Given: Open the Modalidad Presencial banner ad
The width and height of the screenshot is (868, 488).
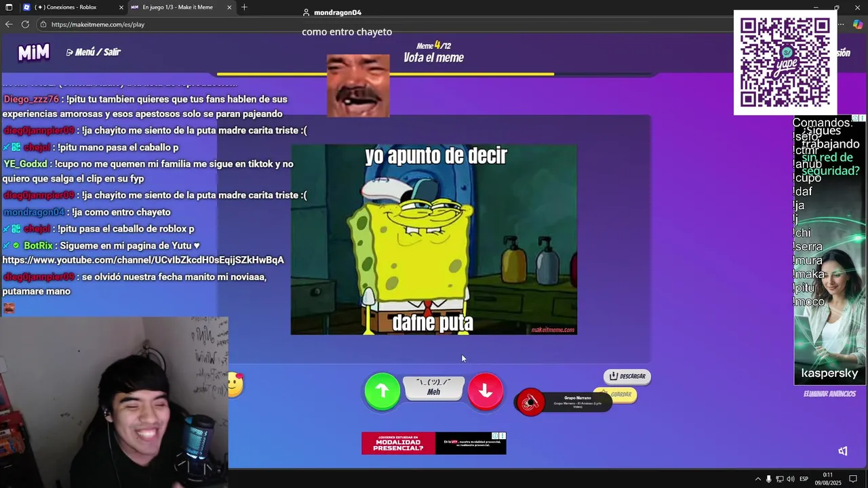Looking at the screenshot, I should tap(434, 443).
